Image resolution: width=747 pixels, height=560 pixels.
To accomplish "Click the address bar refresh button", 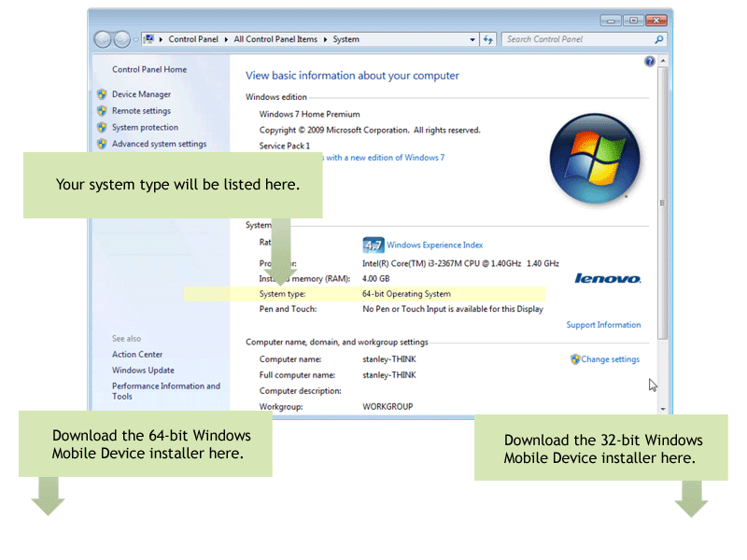I will (487, 39).
